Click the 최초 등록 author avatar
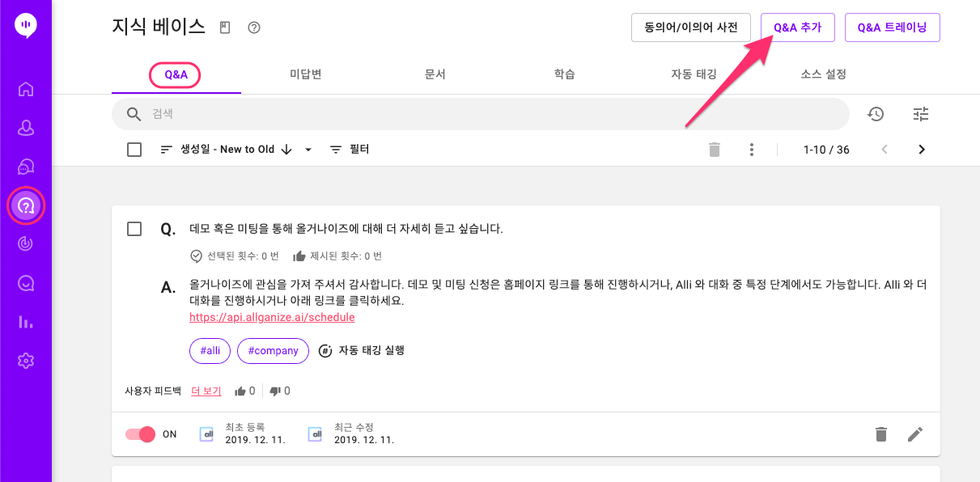This screenshot has height=482, width=980. [207, 434]
